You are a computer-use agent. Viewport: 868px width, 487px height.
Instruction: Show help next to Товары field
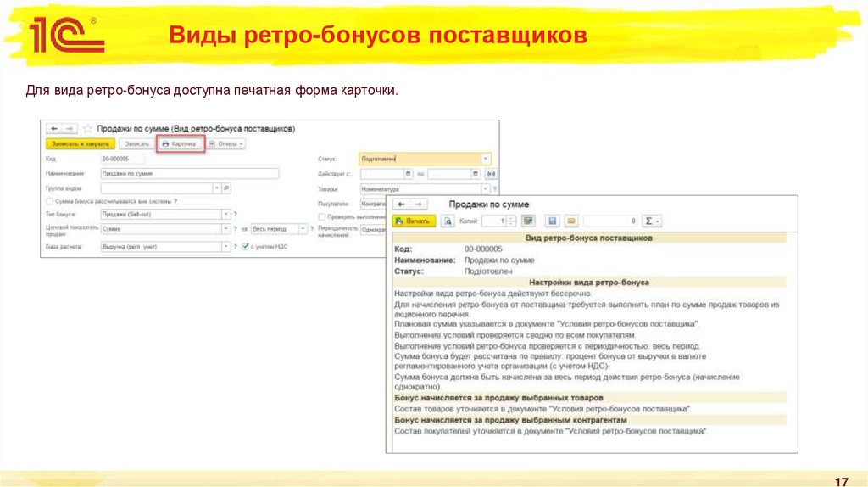point(494,189)
